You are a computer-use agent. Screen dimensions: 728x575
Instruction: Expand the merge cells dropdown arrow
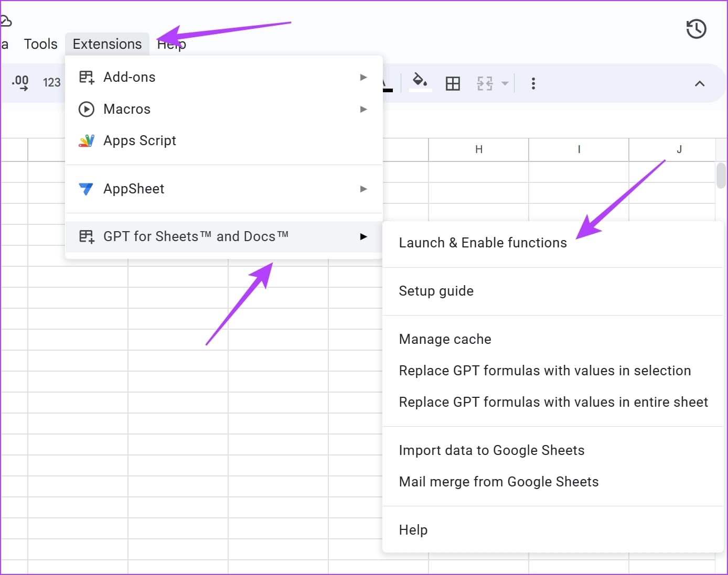tap(505, 83)
